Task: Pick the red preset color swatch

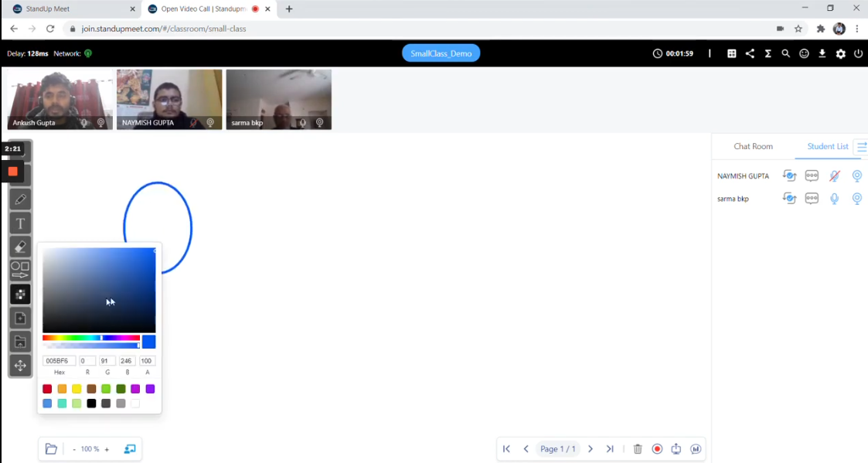Action: (47, 390)
